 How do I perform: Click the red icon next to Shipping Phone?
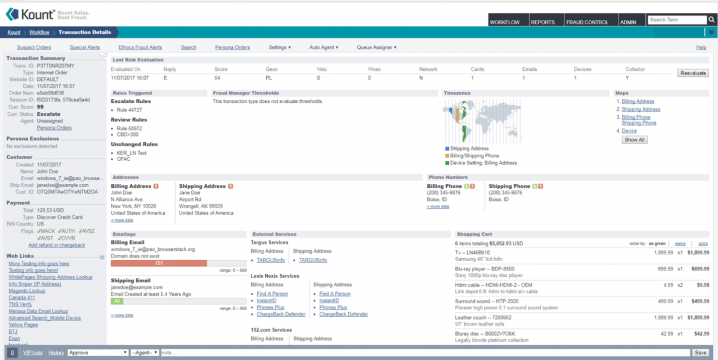pos(540,186)
